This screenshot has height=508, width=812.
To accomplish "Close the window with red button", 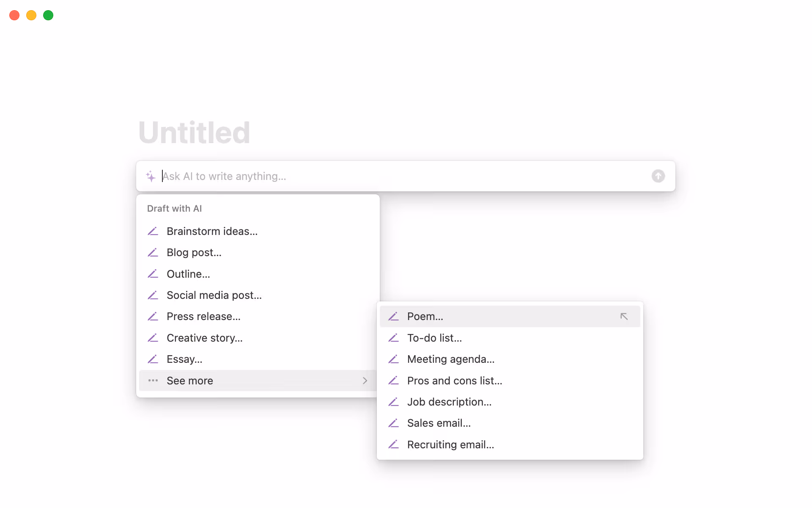I will [x=14, y=15].
